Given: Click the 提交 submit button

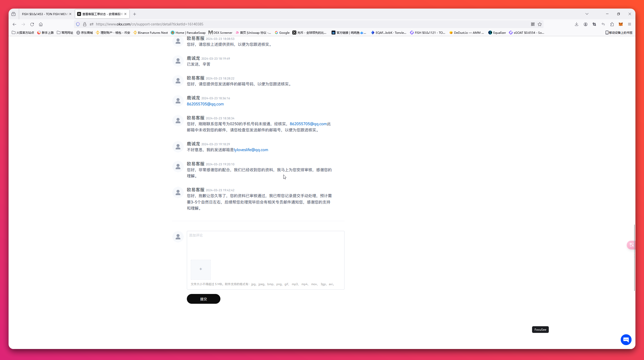Looking at the screenshot, I should click(x=203, y=299).
